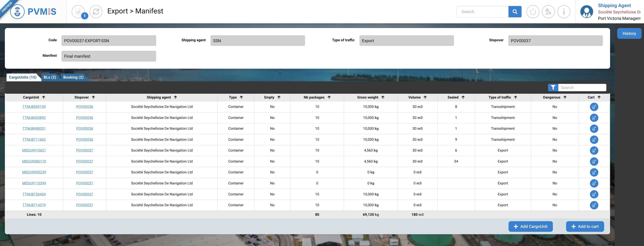This screenshot has width=644, height=246.
Task: Click the user profile avatar icon
Action: (586, 12)
